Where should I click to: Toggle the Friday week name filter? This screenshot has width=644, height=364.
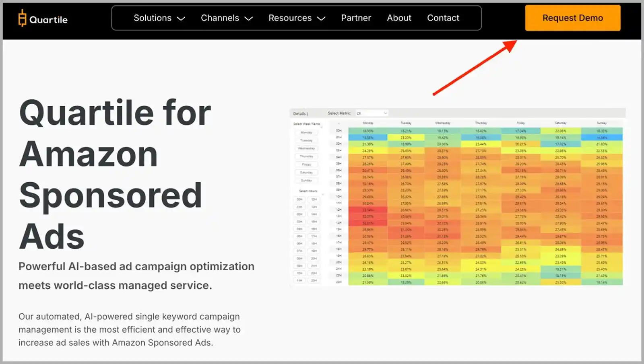(x=307, y=164)
